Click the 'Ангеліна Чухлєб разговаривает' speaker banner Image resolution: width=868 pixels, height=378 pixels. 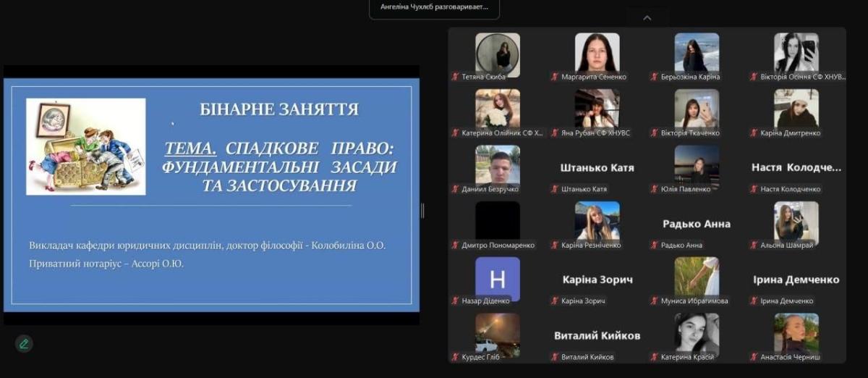(x=434, y=7)
